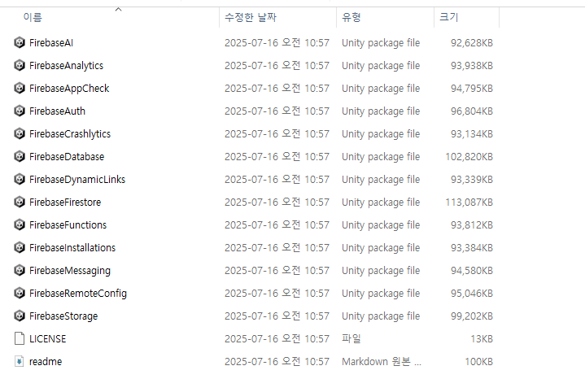Image resolution: width=585 pixels, height=392 pixels.
Task: Sort by the 크기 column header
Action: coord(449,17)
